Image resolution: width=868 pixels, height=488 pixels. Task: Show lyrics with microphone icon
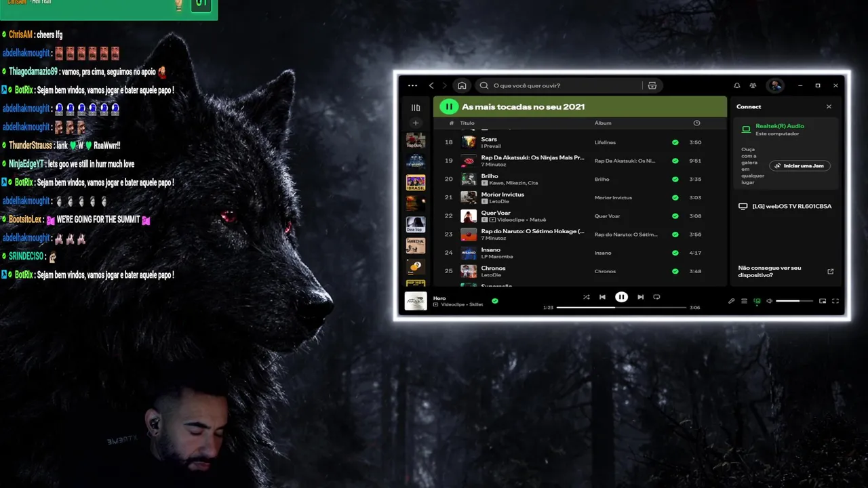[732, 301]
